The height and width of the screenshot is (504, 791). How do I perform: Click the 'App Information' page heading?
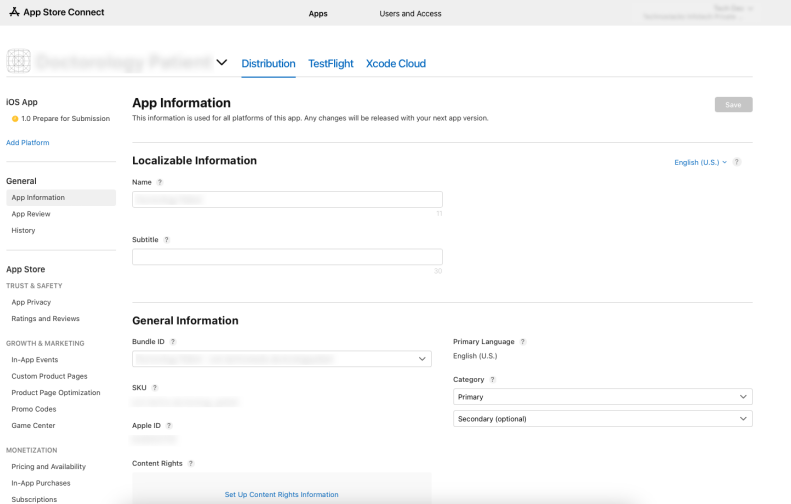[x=181, y=103]
